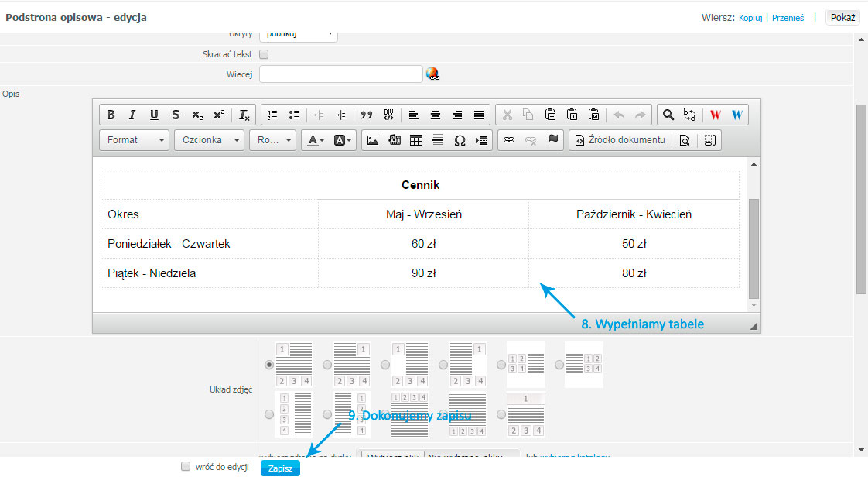868x477 pixels.
Task: Click the blue W toolbar icon
Action: [x=736, y=115]
